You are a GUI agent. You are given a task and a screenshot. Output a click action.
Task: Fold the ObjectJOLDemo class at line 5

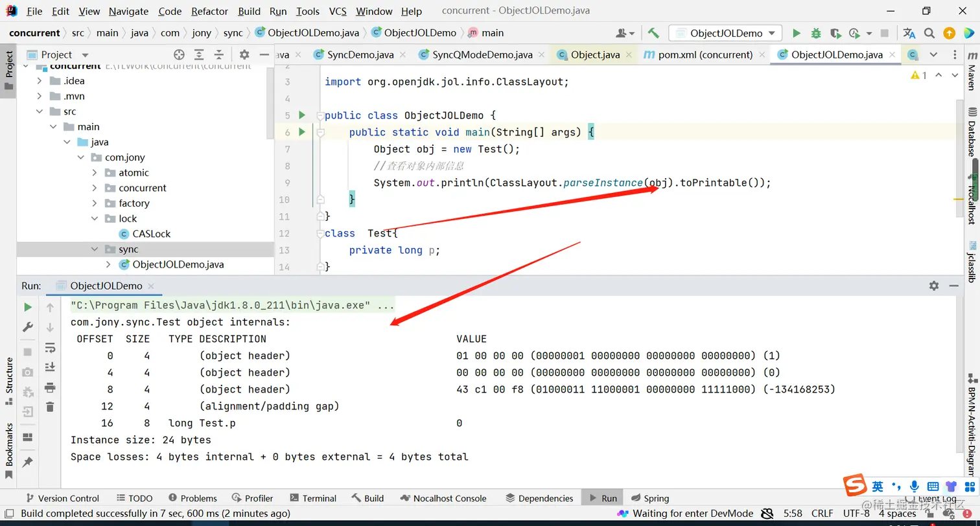pyautogui.click(x=320, y=116)
